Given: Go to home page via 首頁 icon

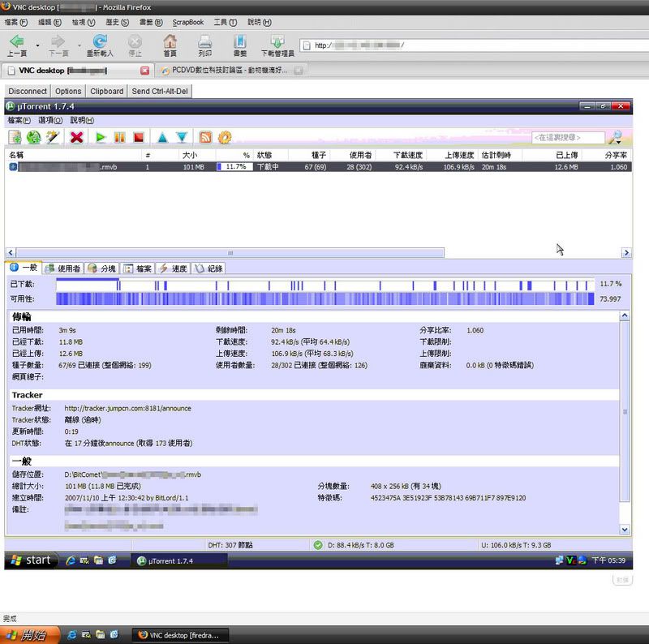Looking at the screenshot, I should coord(170,45).
